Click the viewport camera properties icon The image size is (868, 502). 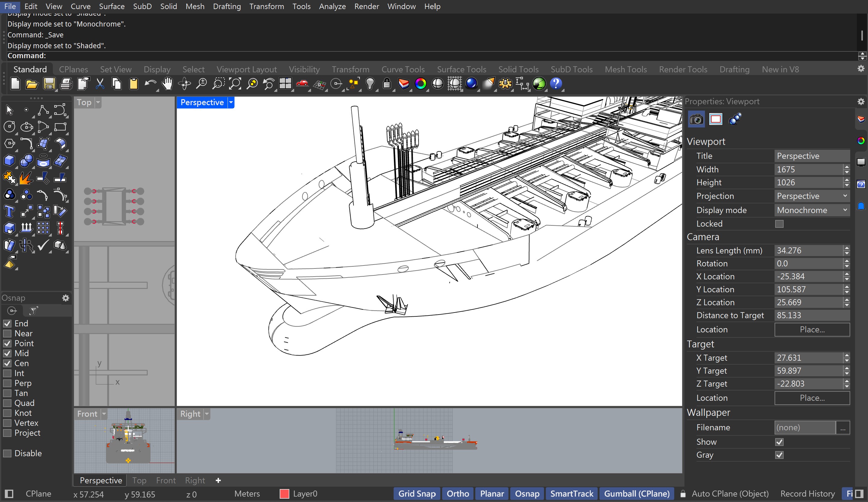[x=696, y=120]
